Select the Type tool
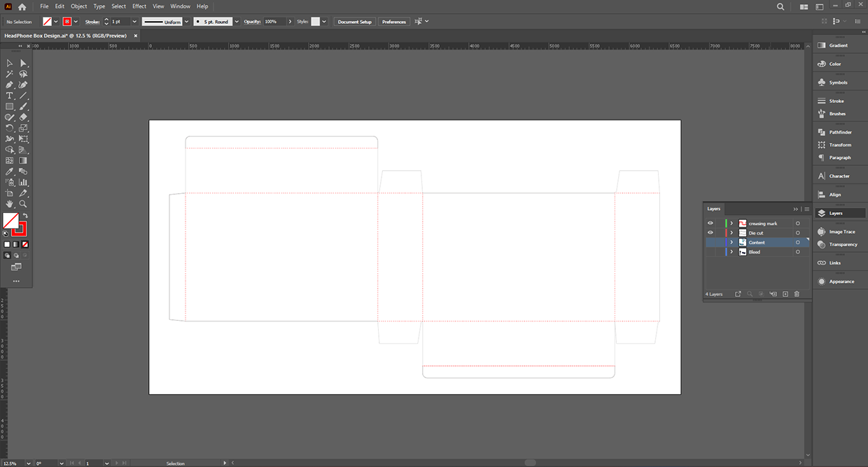The width and height of the screenshot is (868, 467). pos(10,96)
